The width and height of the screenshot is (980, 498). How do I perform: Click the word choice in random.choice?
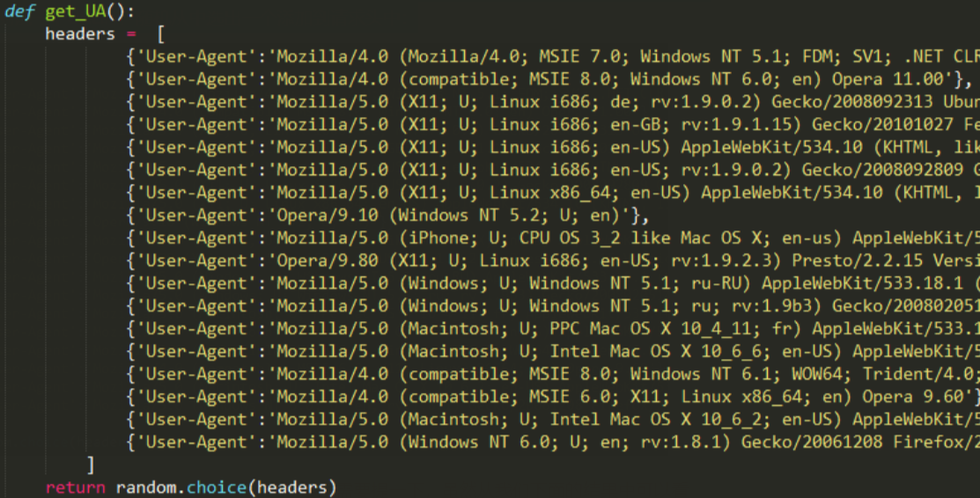click(x=217, y=487)
